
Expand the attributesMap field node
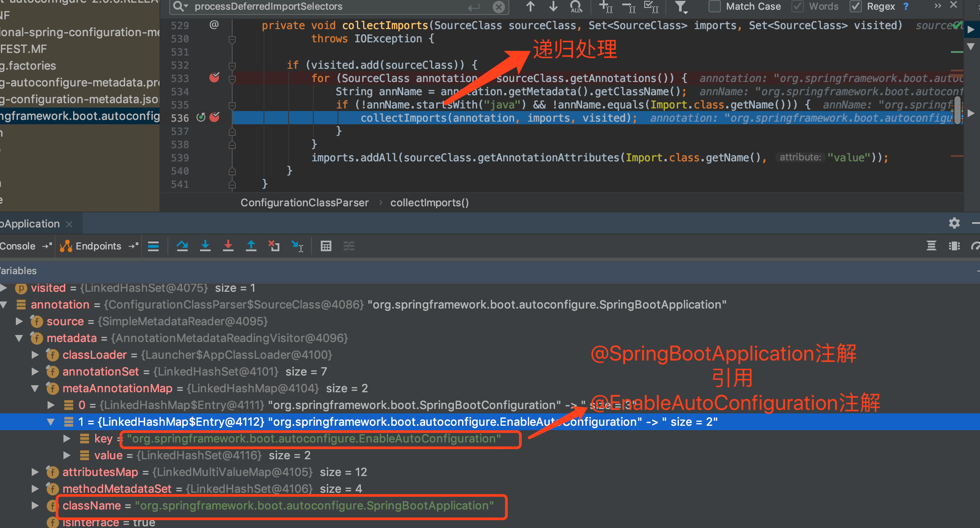tap(35, 472)
